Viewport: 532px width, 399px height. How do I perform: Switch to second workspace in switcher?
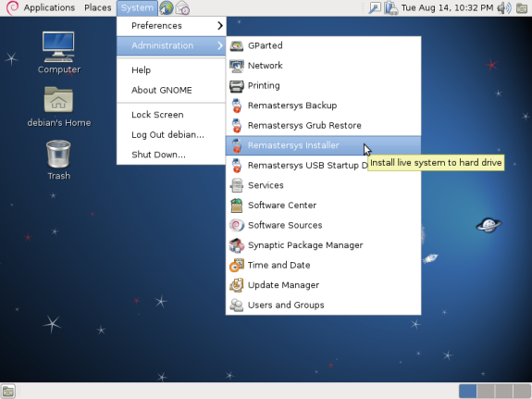coord(486,392)
